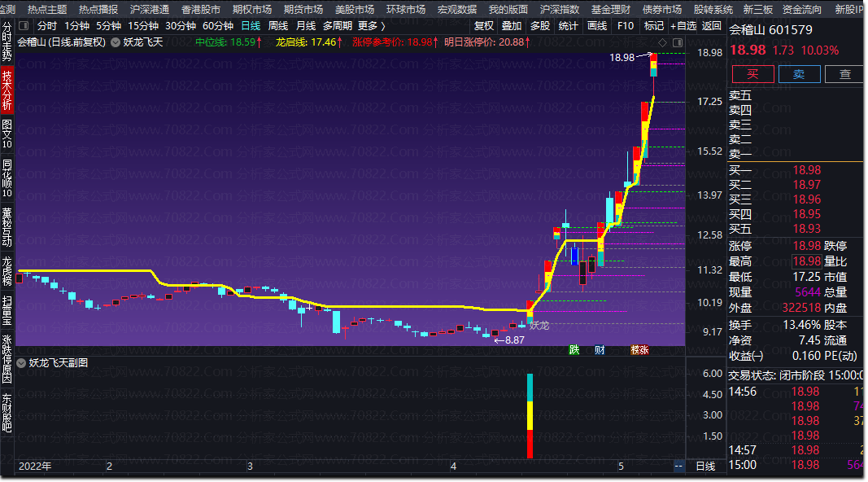Toggle the panel layout icon left of 分时
The height and width of the screenshot is (482, 868).
click(24, 25)
